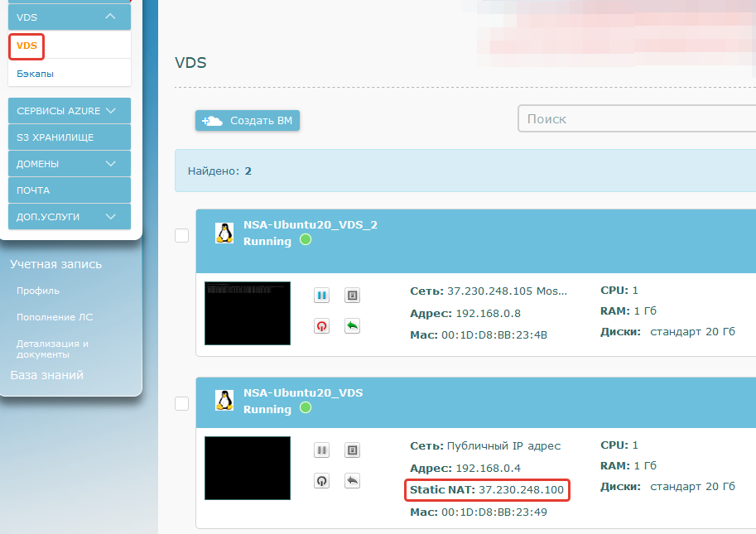This screenshot has width=756, height=534.
Task: Tick the checkbox beside NSA-Ubuntu20_VDS_2
Action: pyautogui.click(x=182, y=236)
